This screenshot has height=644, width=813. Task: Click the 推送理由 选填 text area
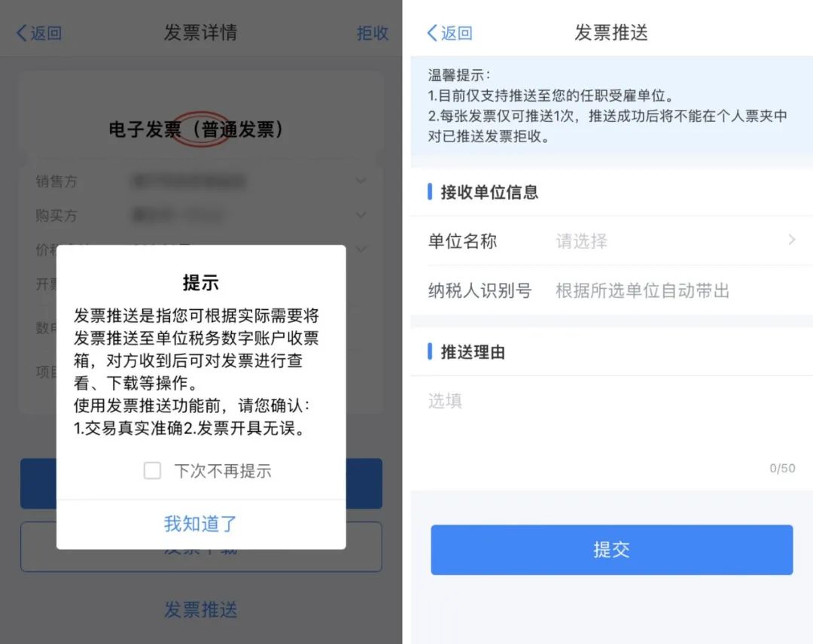pos(611,433)
